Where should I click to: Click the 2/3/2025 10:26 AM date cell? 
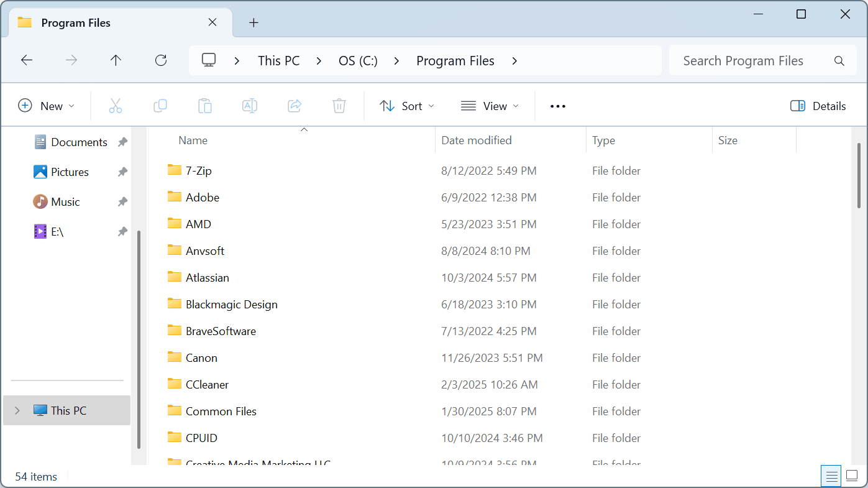coord(490,384)
